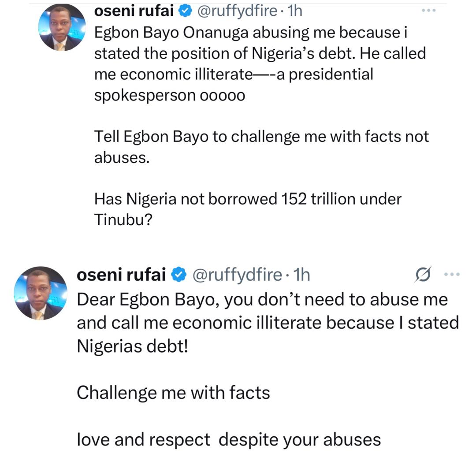Click the Grok icon on the second tweet
Screen dimensions: 476x476
pyautogui.click(x=424, y=275)
